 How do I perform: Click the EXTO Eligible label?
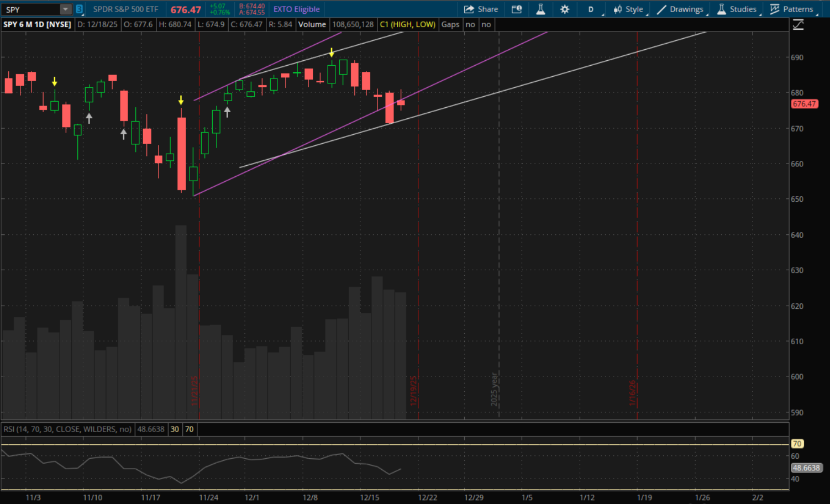pos(296,9)
